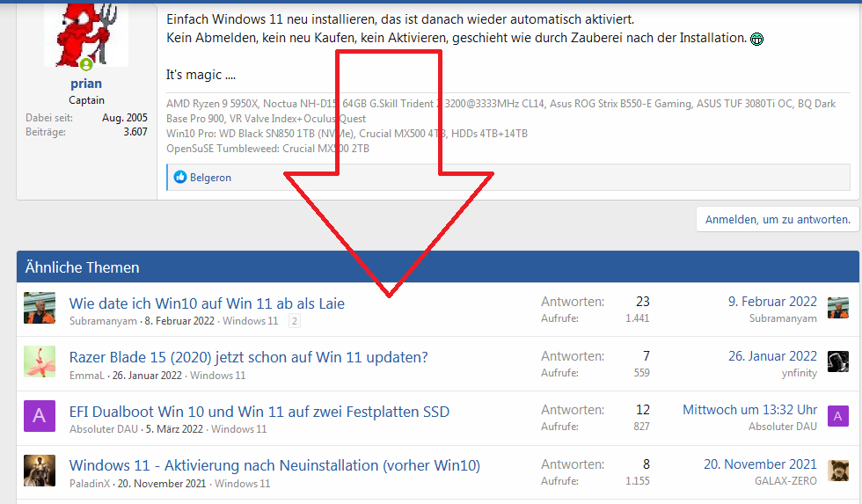
Task: Open Belgeron's profile from the likes bar
Action: (210, 178)
